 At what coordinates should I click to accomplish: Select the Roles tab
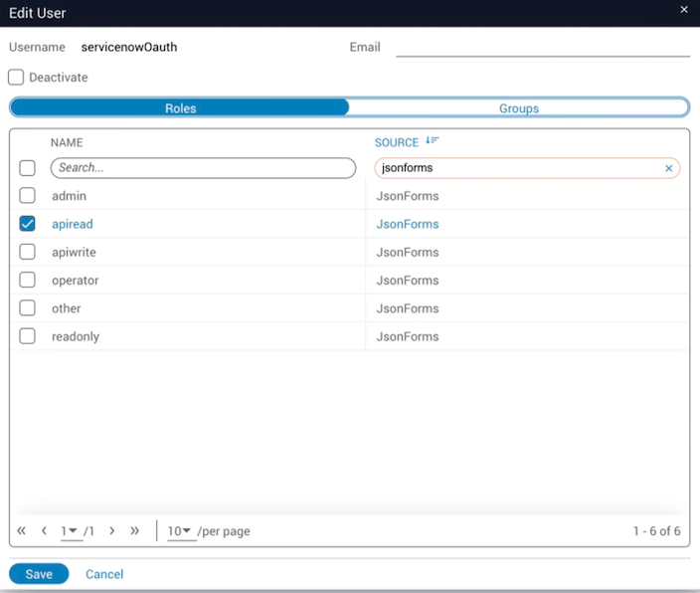click(x=180, y=108)
